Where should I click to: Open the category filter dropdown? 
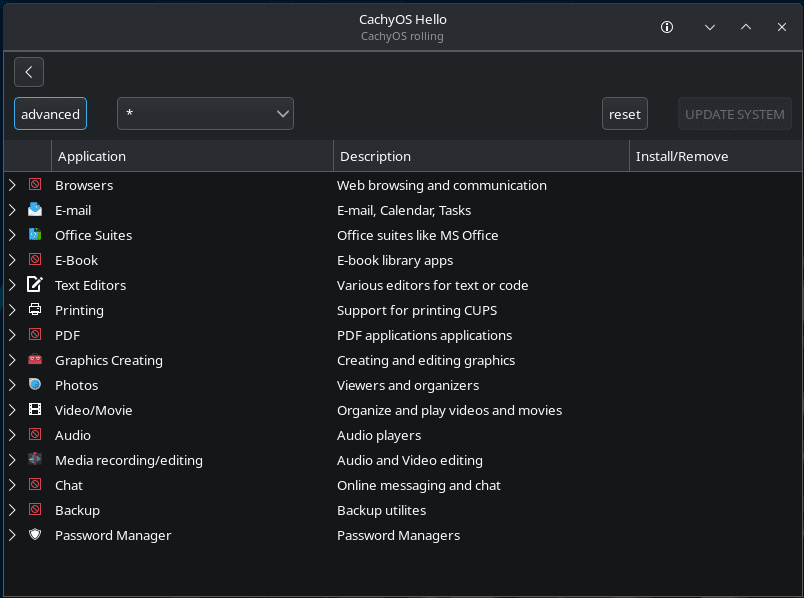pos(205,113)
